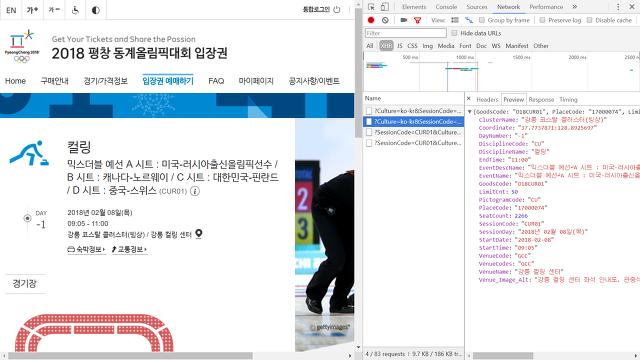
Task: Open the Headers tab of request
Action: (x=487, y=99)
